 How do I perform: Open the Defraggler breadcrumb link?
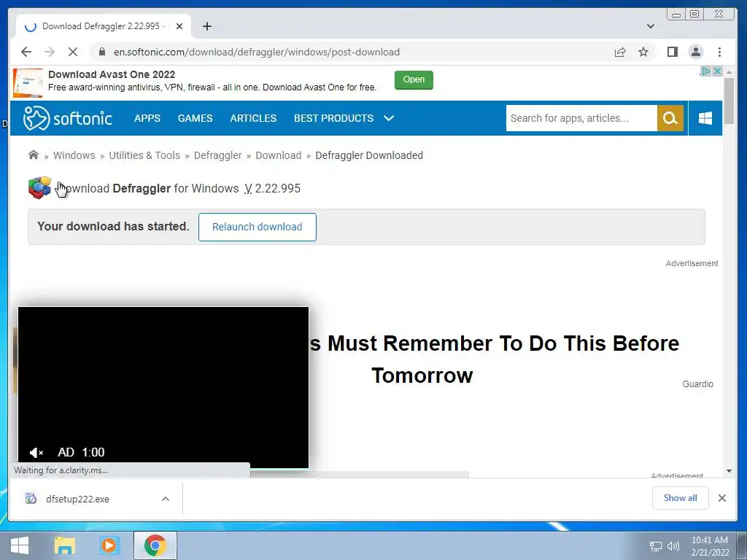pyautogui.click(x=217, y=155)
